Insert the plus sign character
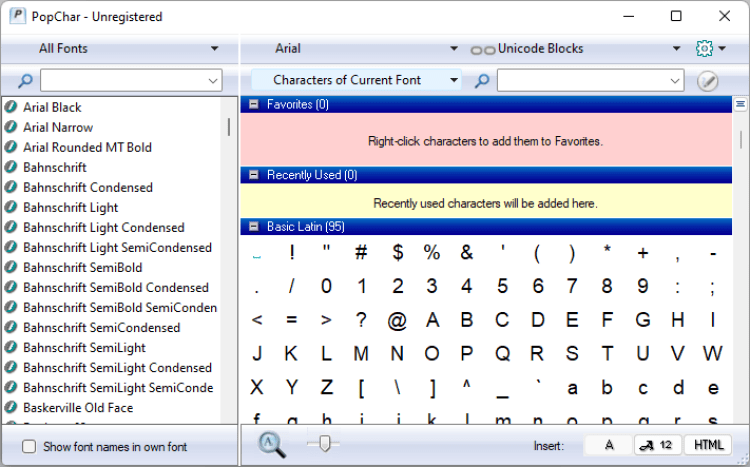Viewport: 750px width, 467px height. point(643,253)
